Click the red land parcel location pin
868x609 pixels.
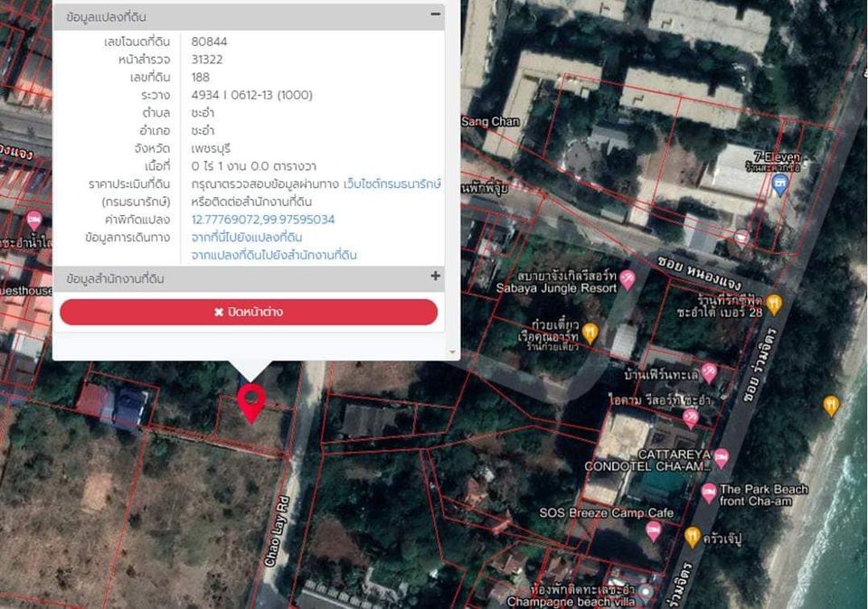point(252,403)
